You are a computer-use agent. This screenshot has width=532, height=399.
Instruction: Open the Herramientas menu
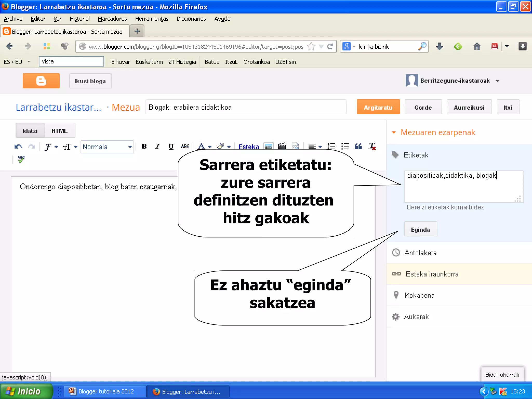(x=152, y=19)
